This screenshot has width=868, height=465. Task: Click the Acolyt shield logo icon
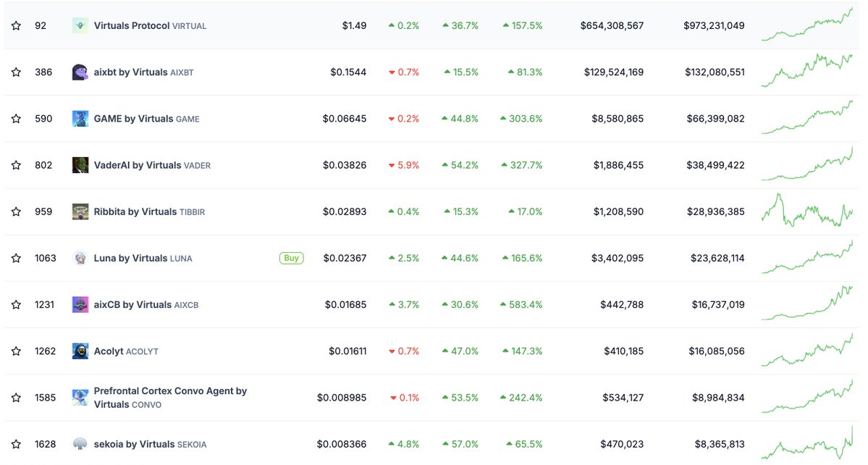(80, 351)
